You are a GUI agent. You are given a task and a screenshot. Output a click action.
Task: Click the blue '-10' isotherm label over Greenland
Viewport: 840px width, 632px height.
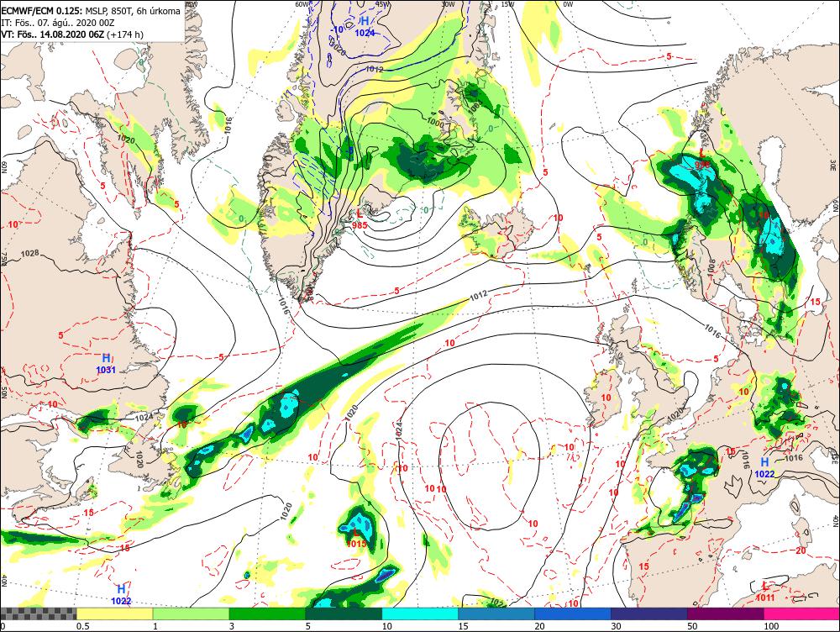click(337, 29)
